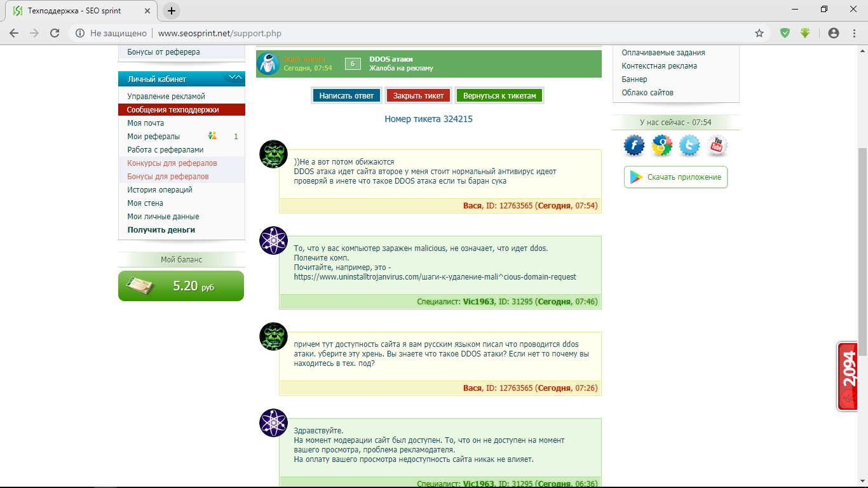
Task: Click the Facebook social icon
Action: (x=634, y=146)
